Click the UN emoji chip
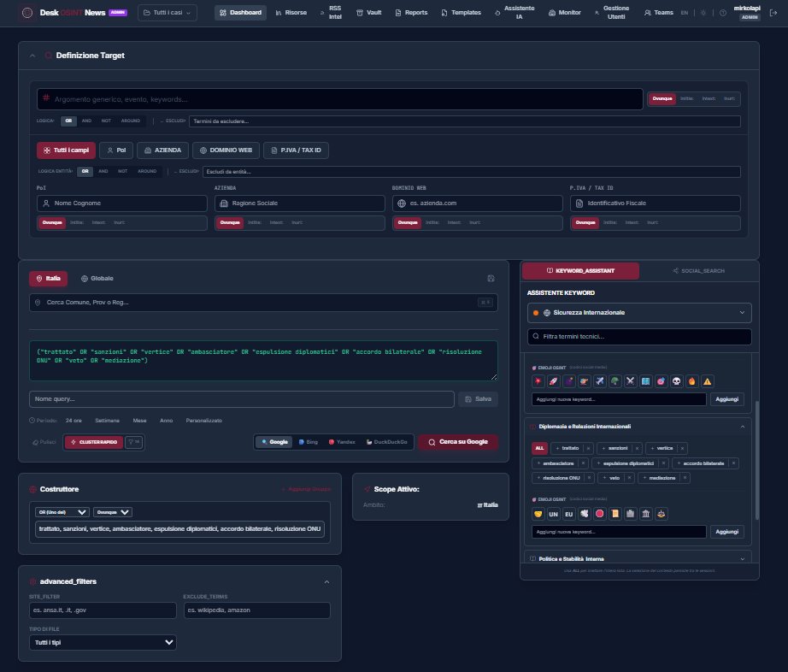This screenshot has height=672, width=788. [553, 514]
